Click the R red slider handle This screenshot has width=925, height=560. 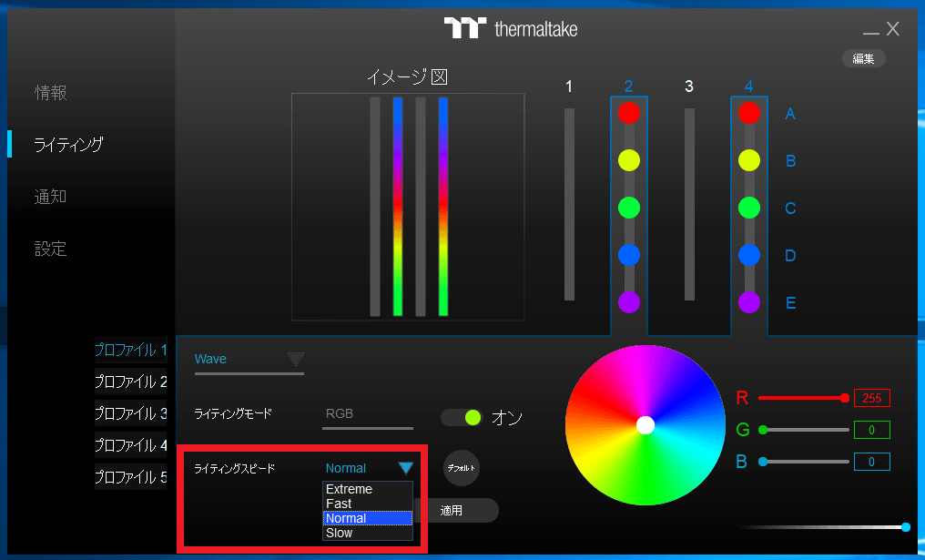[x=845, y=398]
